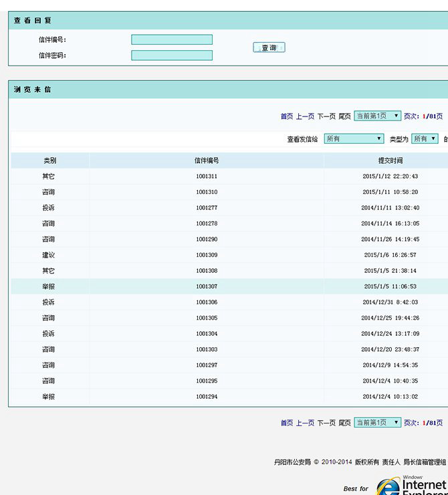
Task: Select the highlighted 举报 row 1001307
Action: pos(207,286)
